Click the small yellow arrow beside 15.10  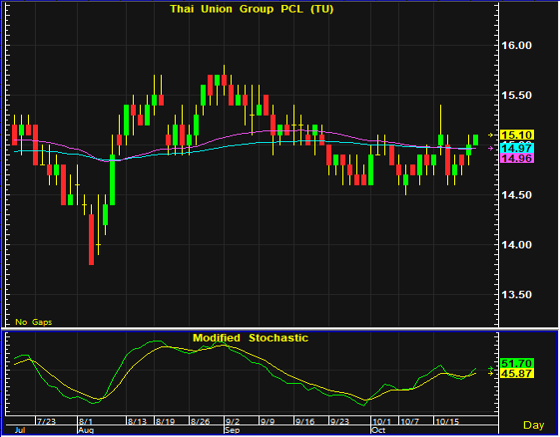pos(491,135)
